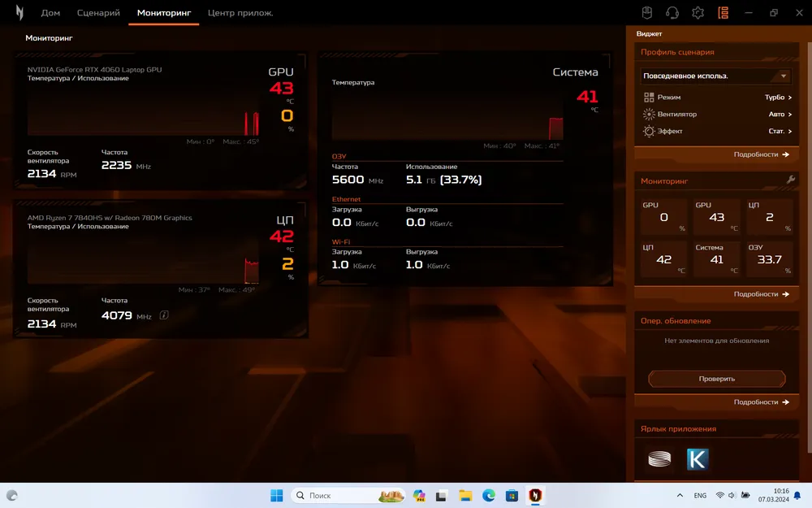Expand the Режим Турбо option
This screenshot has height=508, width=812.
tap(778, 98)
